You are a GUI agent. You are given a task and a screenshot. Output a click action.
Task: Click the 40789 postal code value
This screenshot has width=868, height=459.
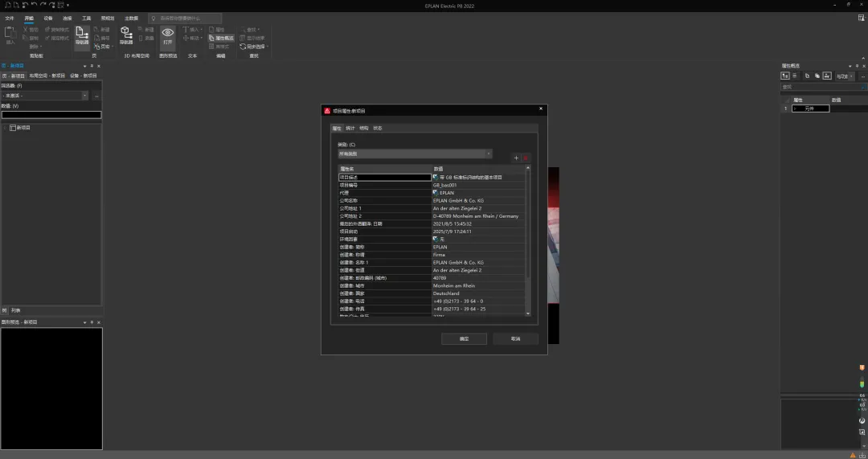[440, 278]
